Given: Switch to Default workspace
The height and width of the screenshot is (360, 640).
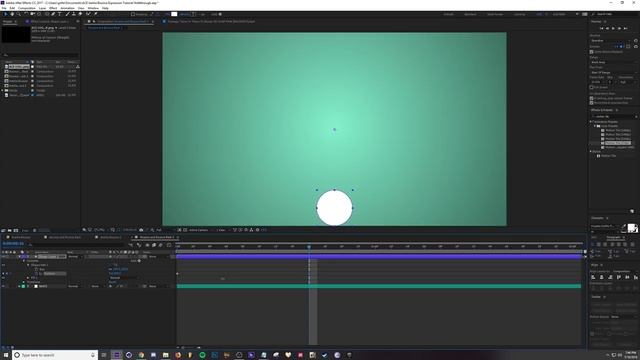Looking at the screenshot, I should click(x=448, y=14).
